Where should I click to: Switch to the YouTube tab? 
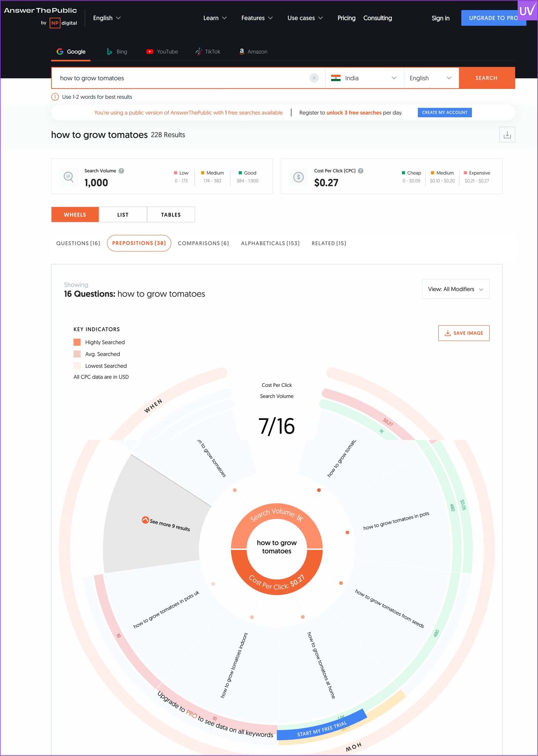pos(162,51)
